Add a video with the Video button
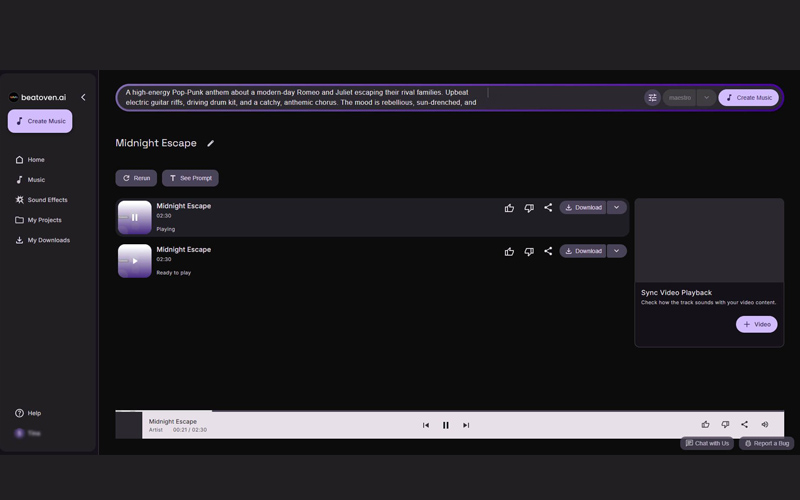This screenshot has width=800, height=500. 757,324
